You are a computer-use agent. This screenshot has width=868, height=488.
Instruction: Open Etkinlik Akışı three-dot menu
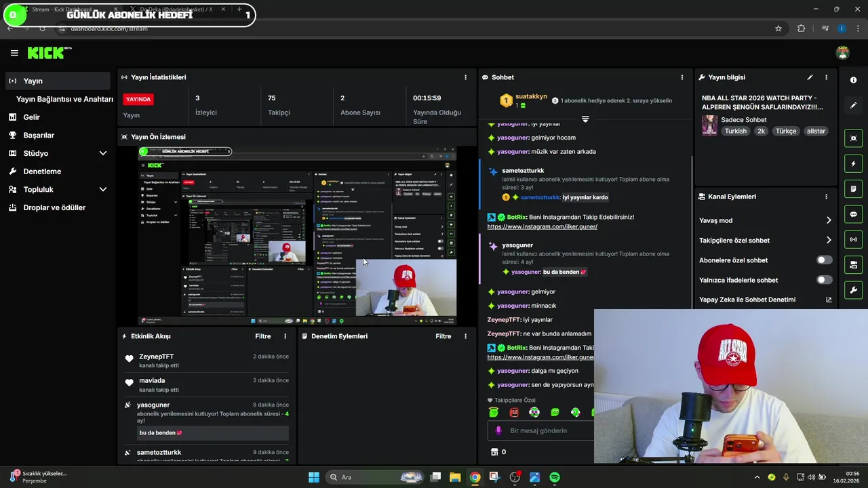[285, 336]
